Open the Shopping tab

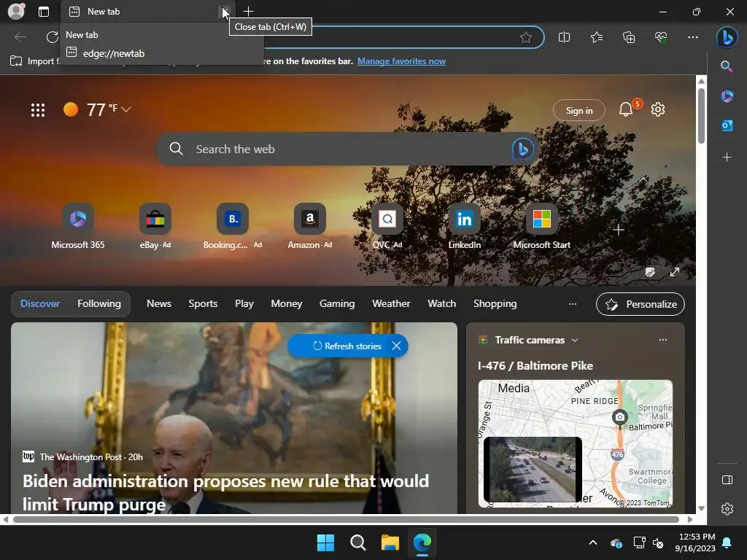coord(495,304)
